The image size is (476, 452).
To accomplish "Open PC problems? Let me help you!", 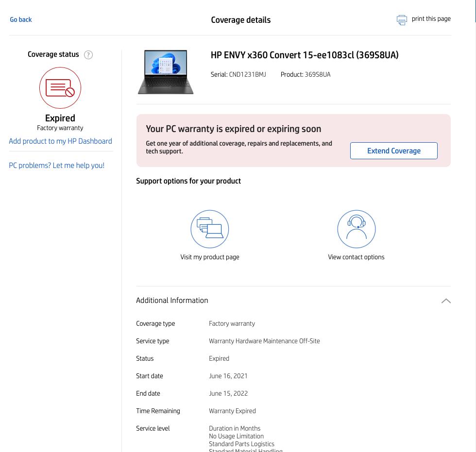I will [x=56, y=166].
